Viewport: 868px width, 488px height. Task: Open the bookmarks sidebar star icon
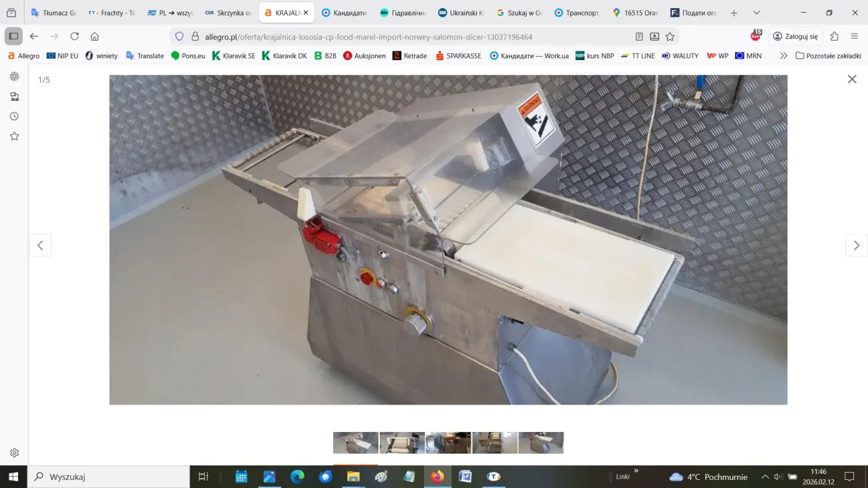[14, 136]
